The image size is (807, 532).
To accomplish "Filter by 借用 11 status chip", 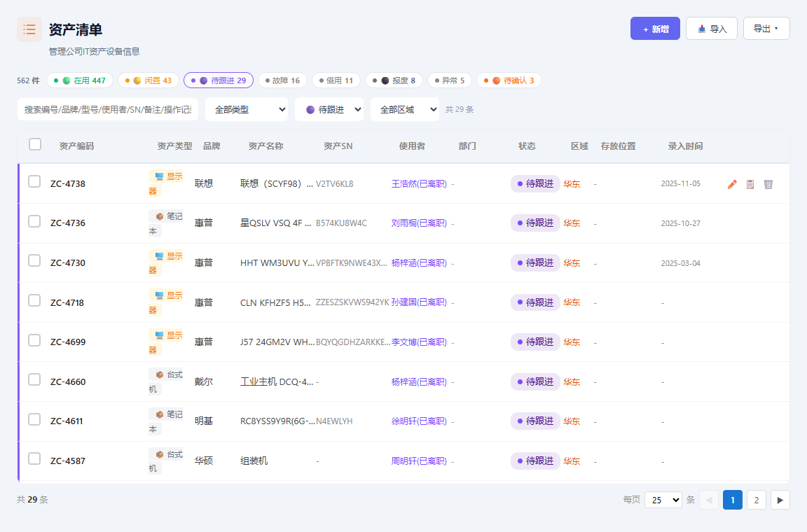I will (x=336, y=80).
